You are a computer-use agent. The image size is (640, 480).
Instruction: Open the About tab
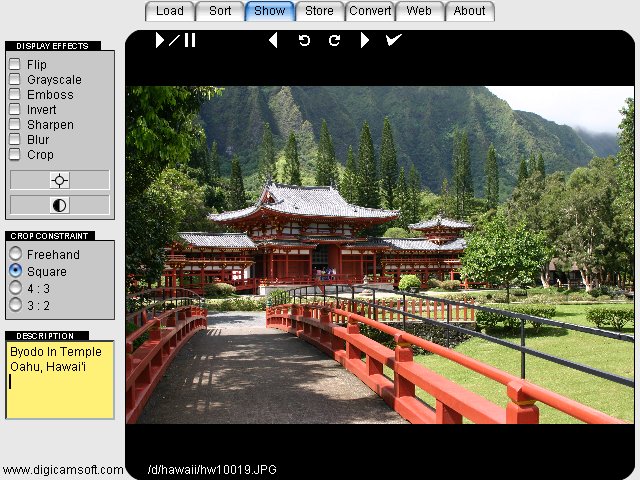coord(469,11)
